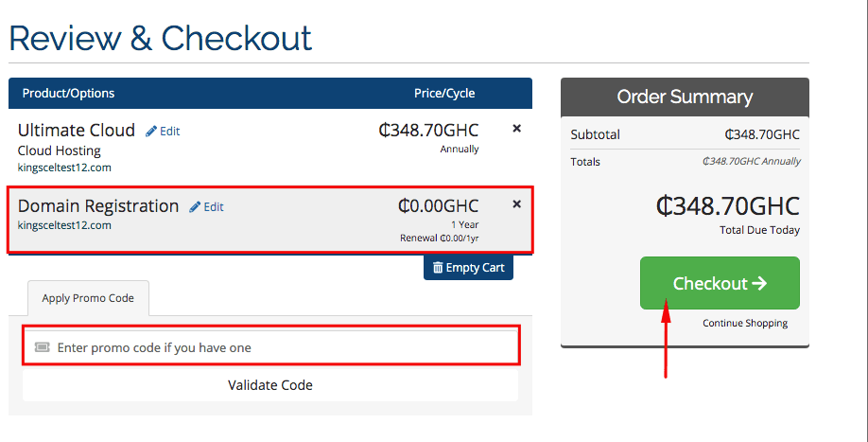Click the Checkout label on the green button
Image resolution: width=868 pixels, height=442 pixels.
point(710,283)
